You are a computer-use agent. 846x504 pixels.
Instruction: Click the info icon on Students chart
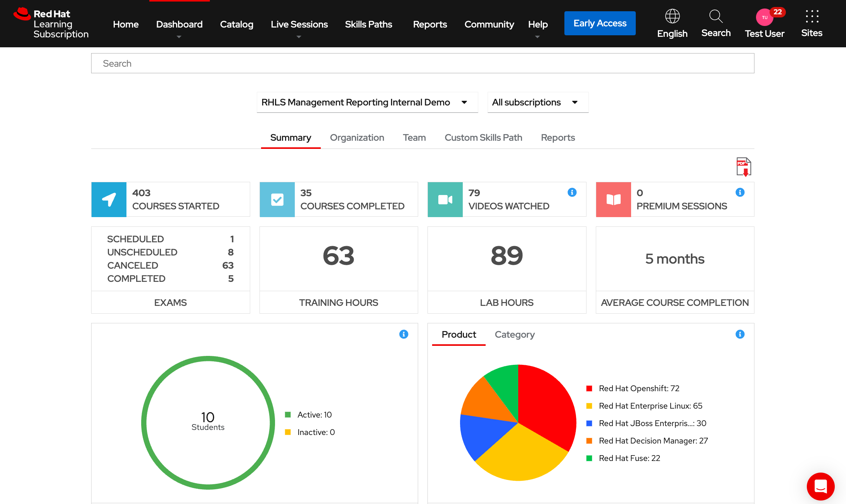(x=403, y=334)
